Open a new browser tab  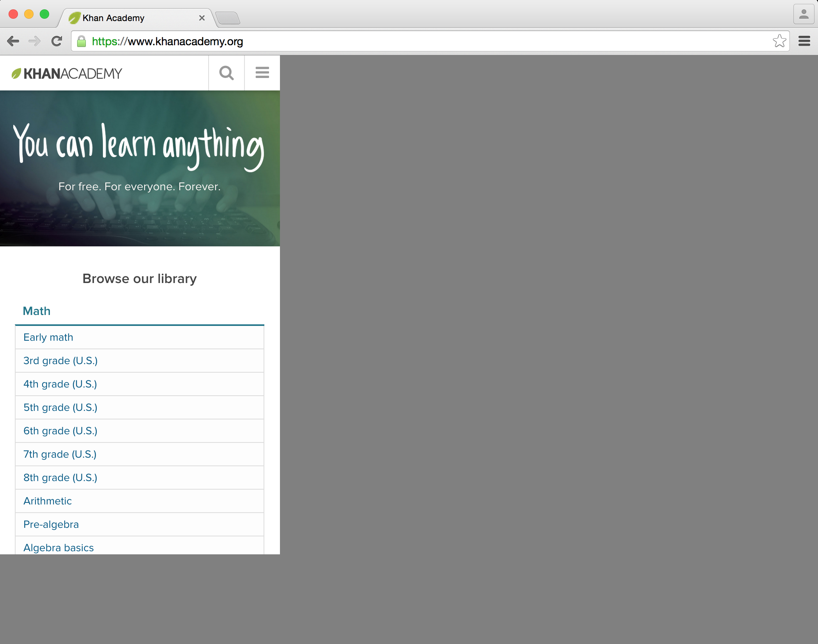228,18
